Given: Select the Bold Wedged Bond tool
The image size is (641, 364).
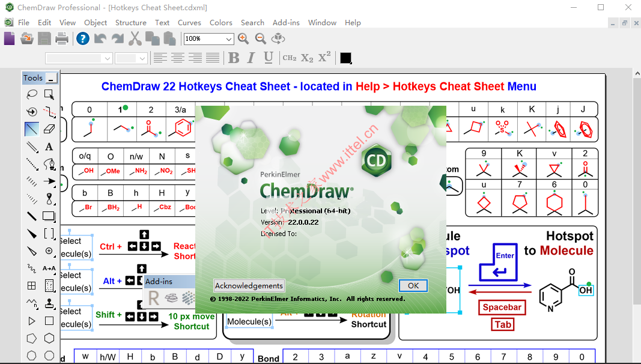Looking at the screenshot, I should [31, 233].
